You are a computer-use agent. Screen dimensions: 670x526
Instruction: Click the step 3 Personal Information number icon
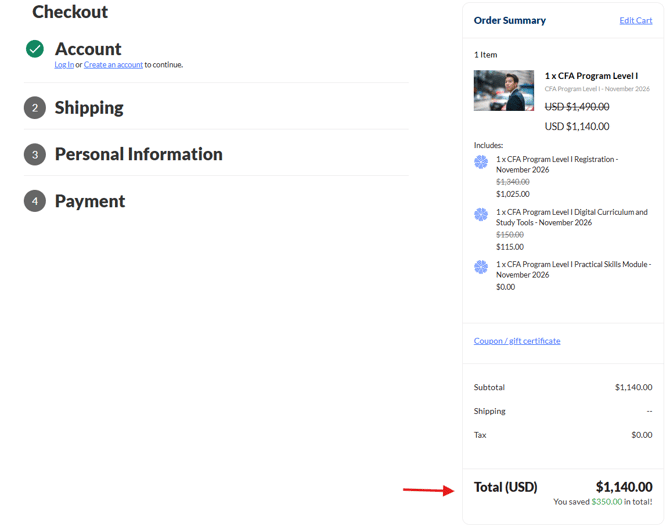point(35,155)
